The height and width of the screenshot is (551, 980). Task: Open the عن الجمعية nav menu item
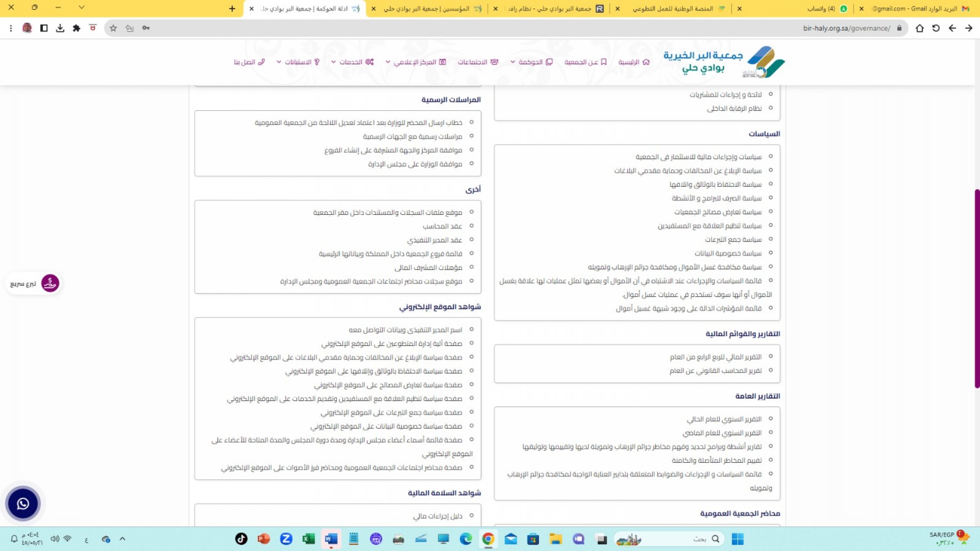(586, 62)
